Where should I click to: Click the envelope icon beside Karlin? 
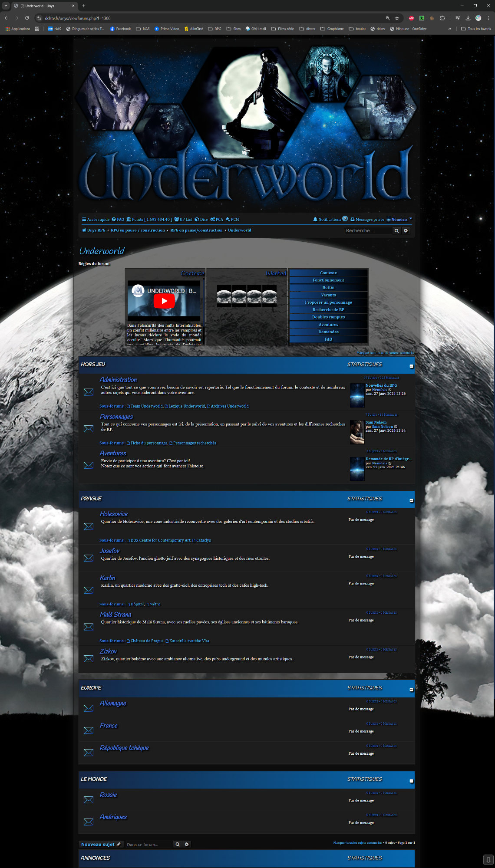tap(89, 590)
